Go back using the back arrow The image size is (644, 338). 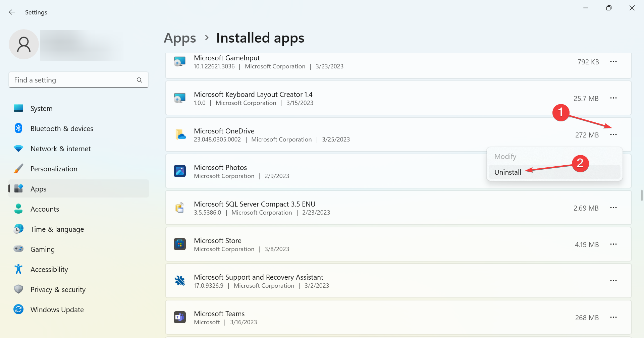pos(12,12)
